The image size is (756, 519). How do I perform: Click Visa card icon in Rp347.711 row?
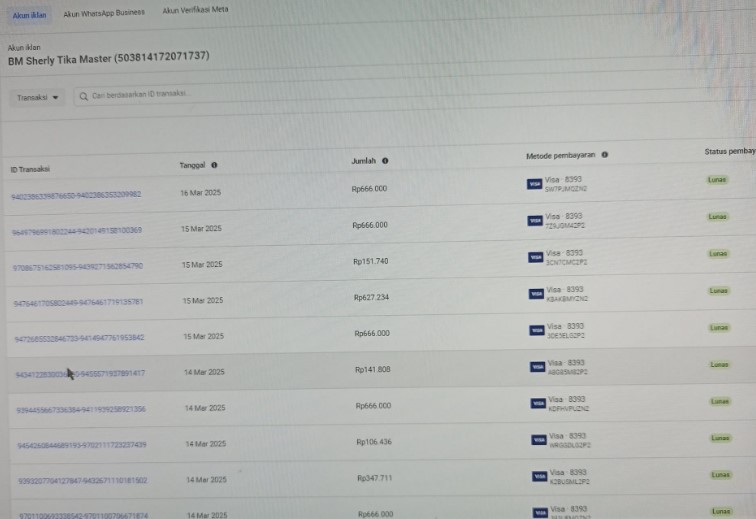pos(538,477)
